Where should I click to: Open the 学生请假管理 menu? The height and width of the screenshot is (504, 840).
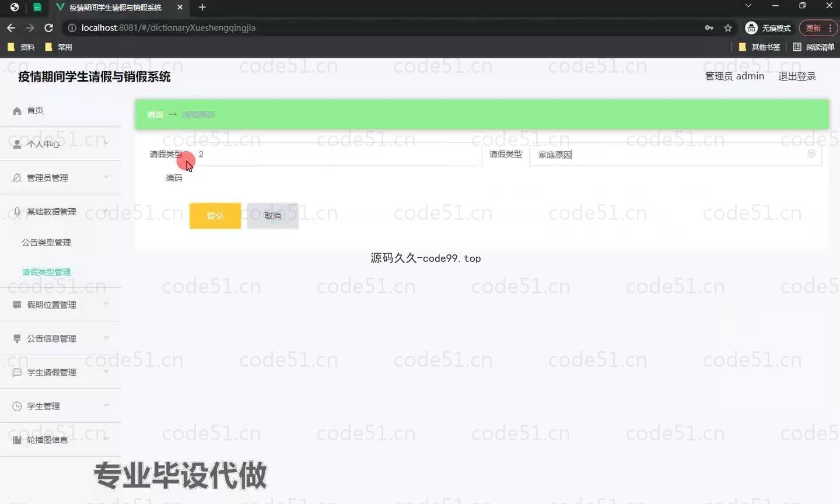[61, 372]
